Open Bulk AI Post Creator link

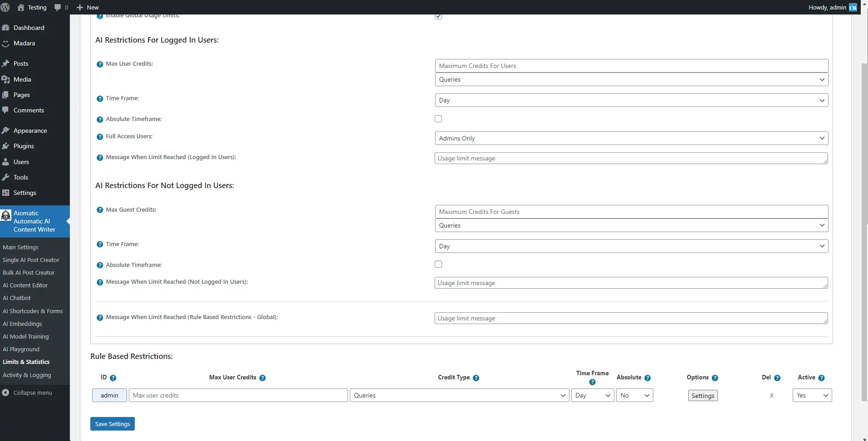(29, 272)
